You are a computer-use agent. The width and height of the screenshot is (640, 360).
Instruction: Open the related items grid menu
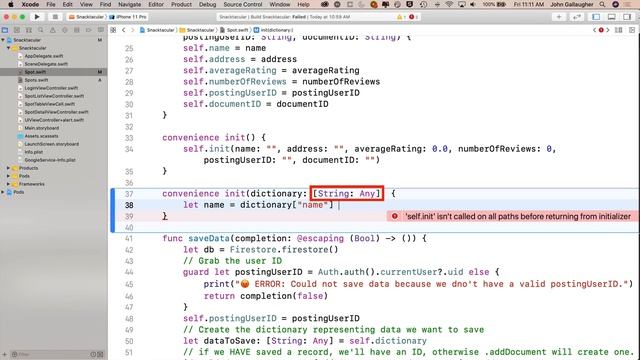(113, 30)
